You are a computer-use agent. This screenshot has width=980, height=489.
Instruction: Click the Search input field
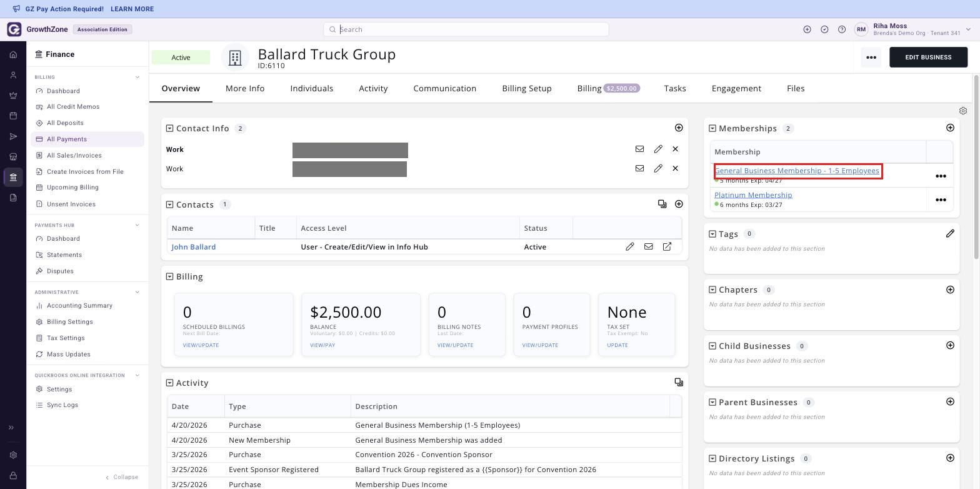[466, 29]
